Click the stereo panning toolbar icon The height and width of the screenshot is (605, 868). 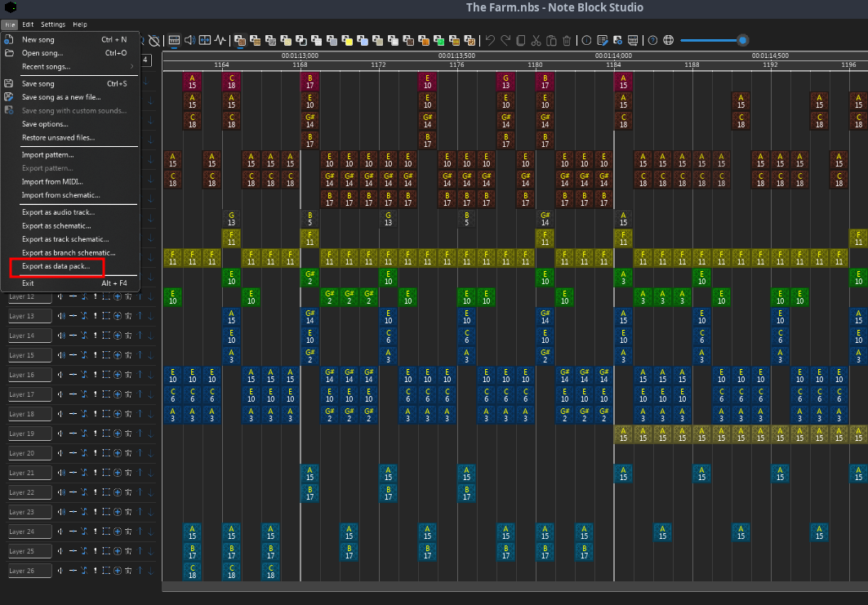[x=205, y=40]
